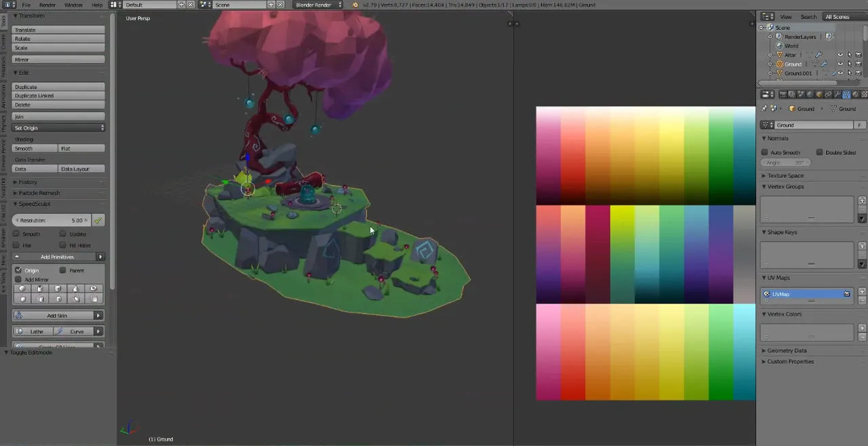The width and height of the screenshot is (868, 446).
Task: Add a cylinder primitive
Action: point(40,289)
